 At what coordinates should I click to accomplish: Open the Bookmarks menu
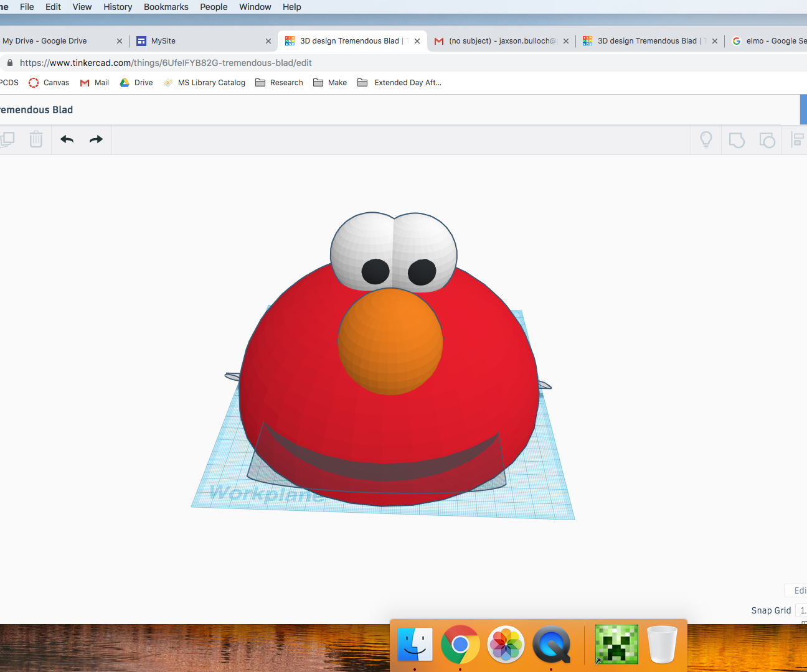coord(166,7)
